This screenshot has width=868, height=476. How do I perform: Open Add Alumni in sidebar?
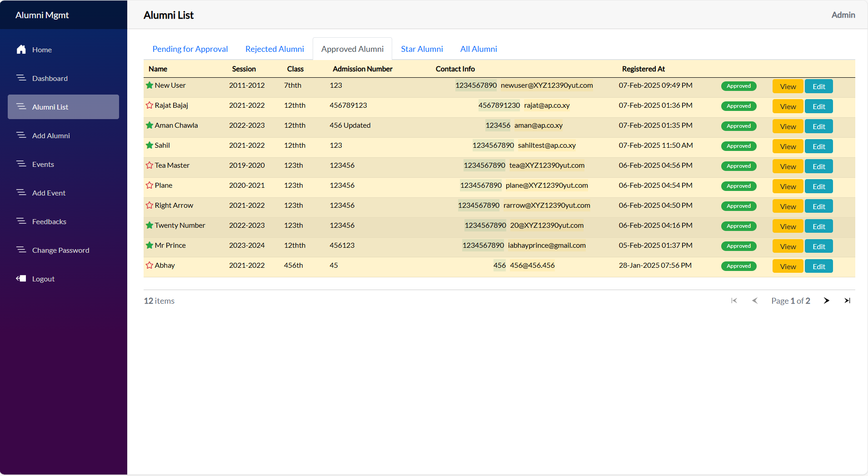51,135
